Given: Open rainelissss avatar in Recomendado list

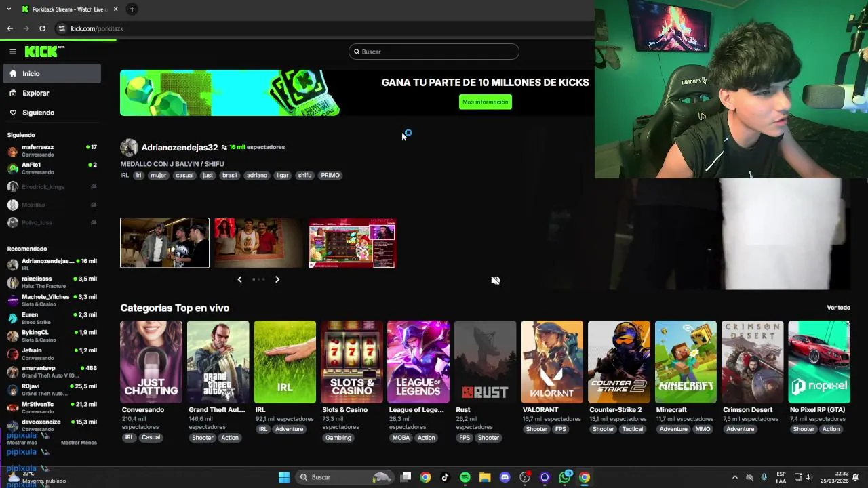Looking at the screenshot, I should pyautogui.click(x=13, y=282).
